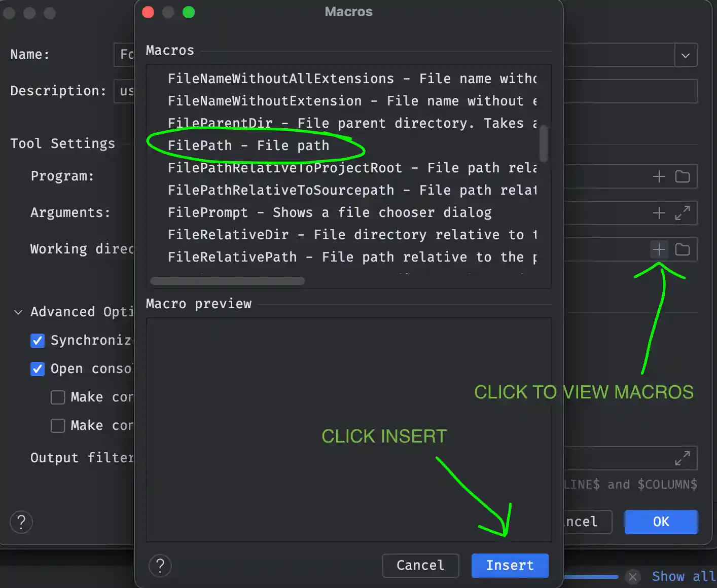Close the Macros dialog with the red button
This screenshot has height=588, width=717.
pos(148,12)
